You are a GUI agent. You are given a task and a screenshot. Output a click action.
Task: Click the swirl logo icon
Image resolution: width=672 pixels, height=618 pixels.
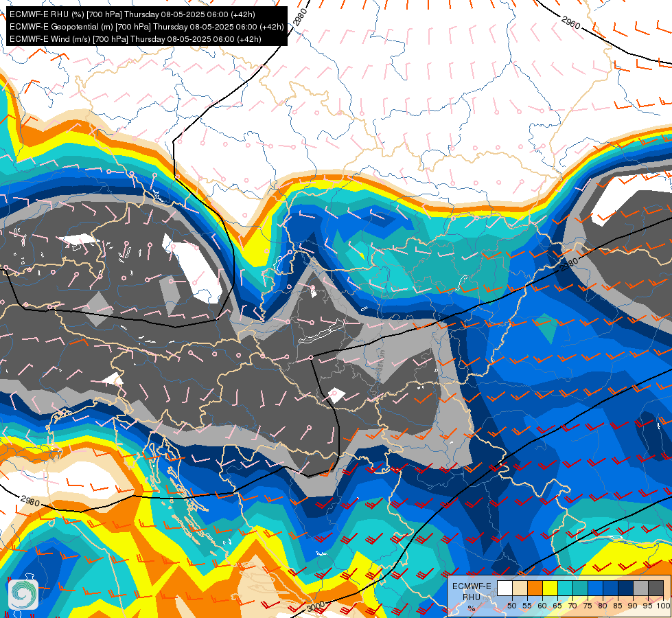(x=23, y=594)
